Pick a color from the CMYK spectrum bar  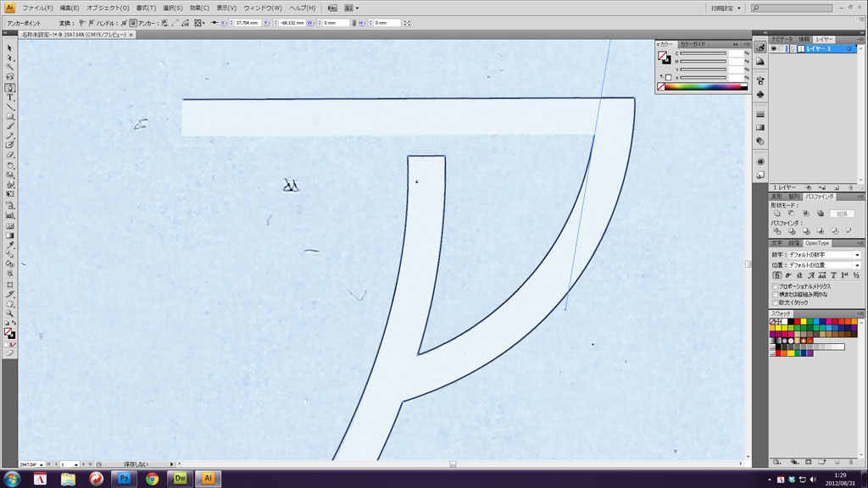pos(700,86)
